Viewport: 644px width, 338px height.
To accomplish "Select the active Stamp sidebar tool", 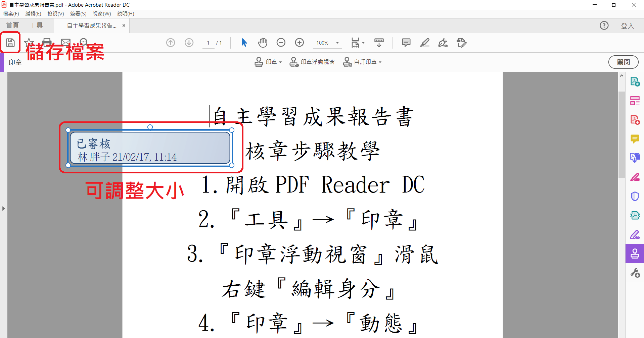I will 635,253.
